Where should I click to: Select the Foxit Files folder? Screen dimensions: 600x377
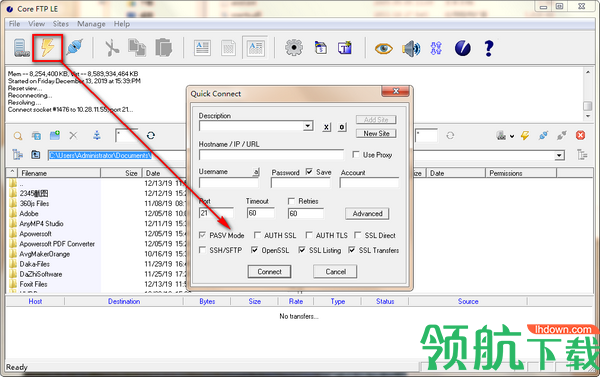pyautogui.click(x=33, y=284)
